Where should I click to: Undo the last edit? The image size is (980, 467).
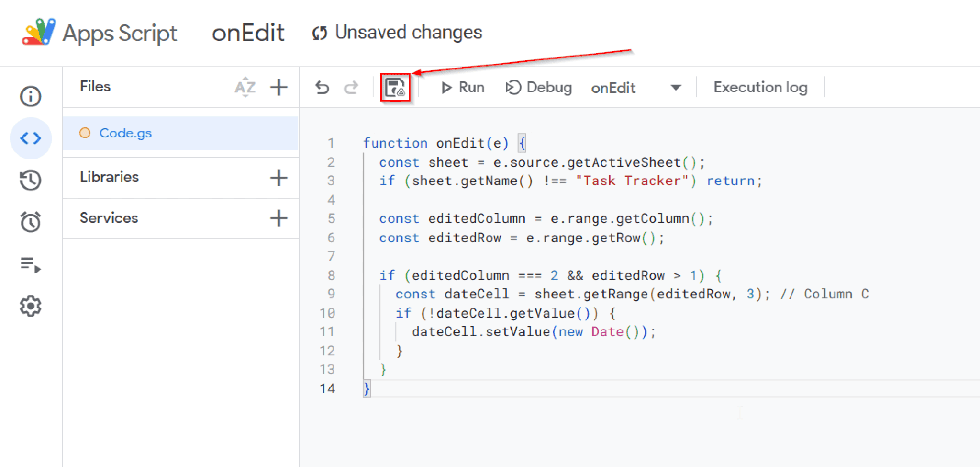coord(322,88)
